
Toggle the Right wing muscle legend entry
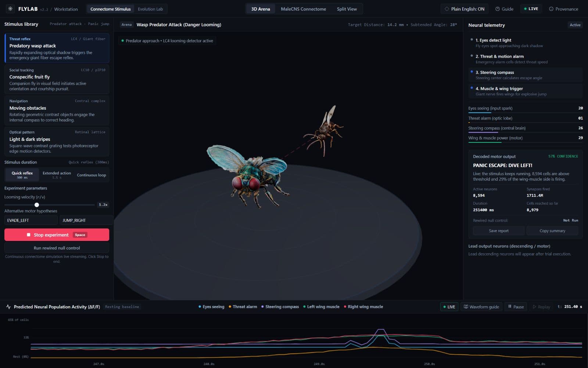click(363, 307)
